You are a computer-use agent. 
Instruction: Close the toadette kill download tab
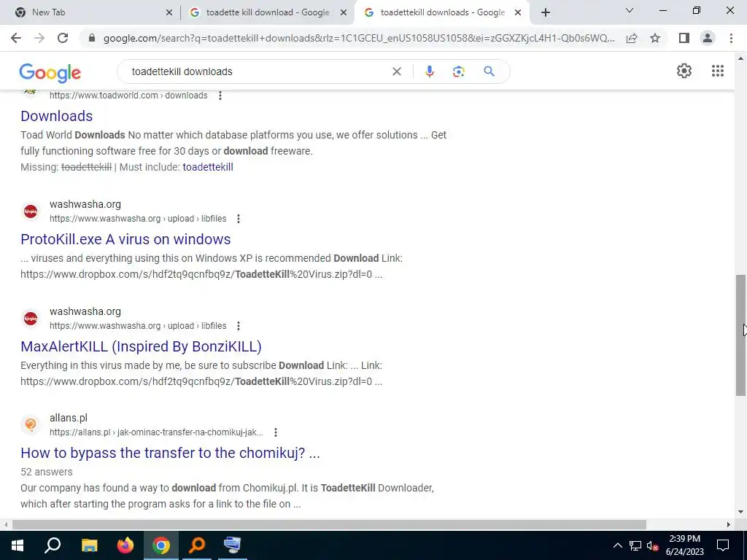[x=344, y=13]
